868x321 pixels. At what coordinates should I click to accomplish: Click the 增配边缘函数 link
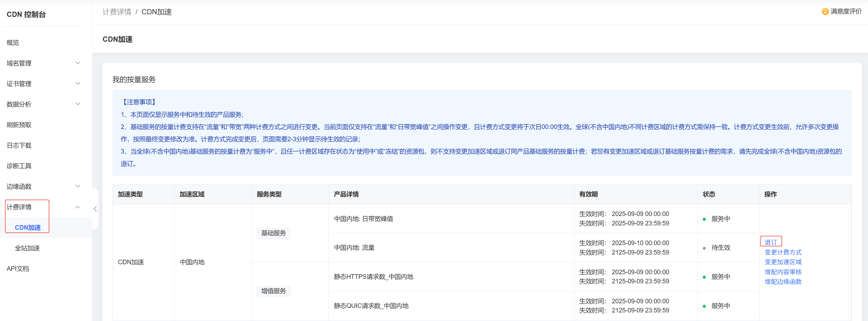(783, 281)
